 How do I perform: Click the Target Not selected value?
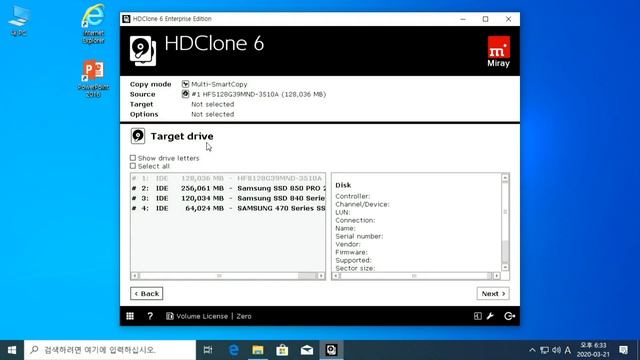click(x=213, y=104)
